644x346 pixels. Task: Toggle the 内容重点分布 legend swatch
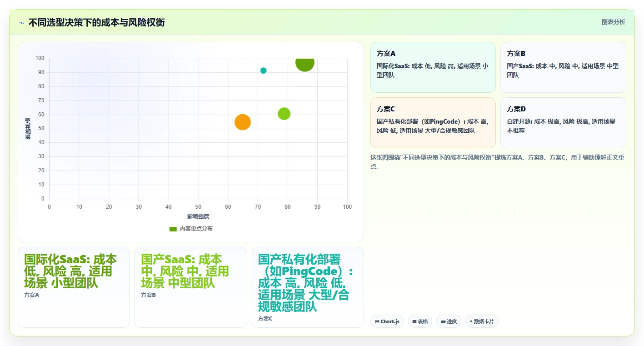click(x=173, y=229)
